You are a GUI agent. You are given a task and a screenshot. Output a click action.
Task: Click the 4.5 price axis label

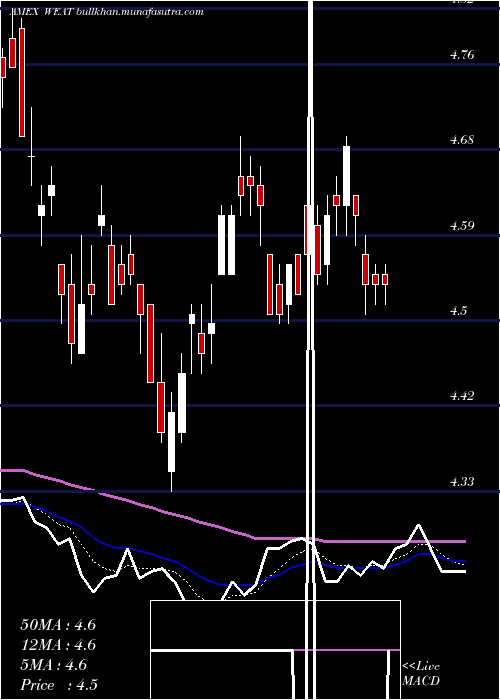coord(458,311)
